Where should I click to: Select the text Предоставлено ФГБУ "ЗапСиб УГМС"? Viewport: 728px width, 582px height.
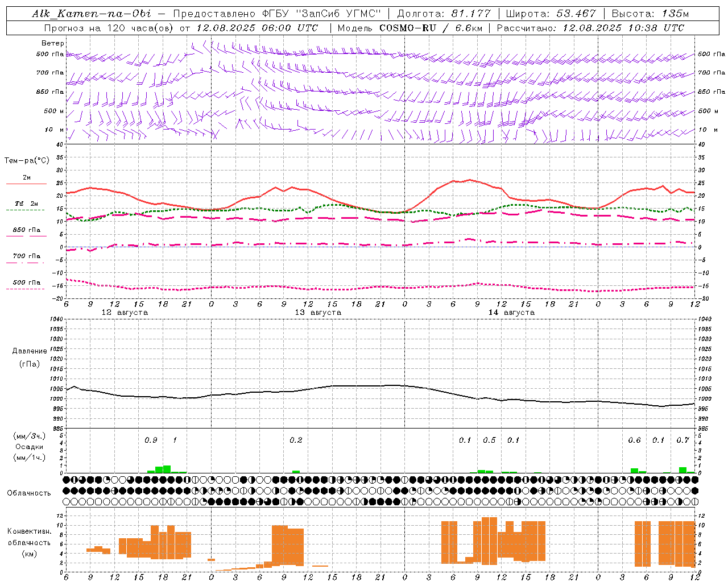pos(276,14)
